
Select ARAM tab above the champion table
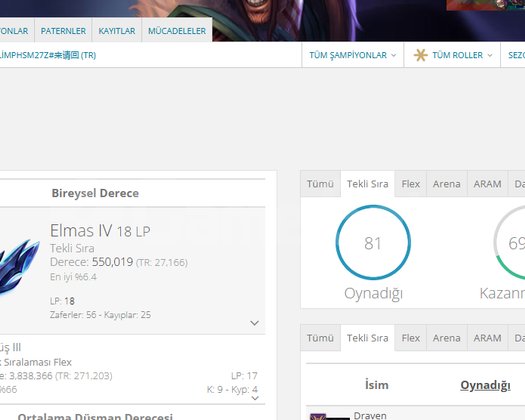click(x=488, y=338)
